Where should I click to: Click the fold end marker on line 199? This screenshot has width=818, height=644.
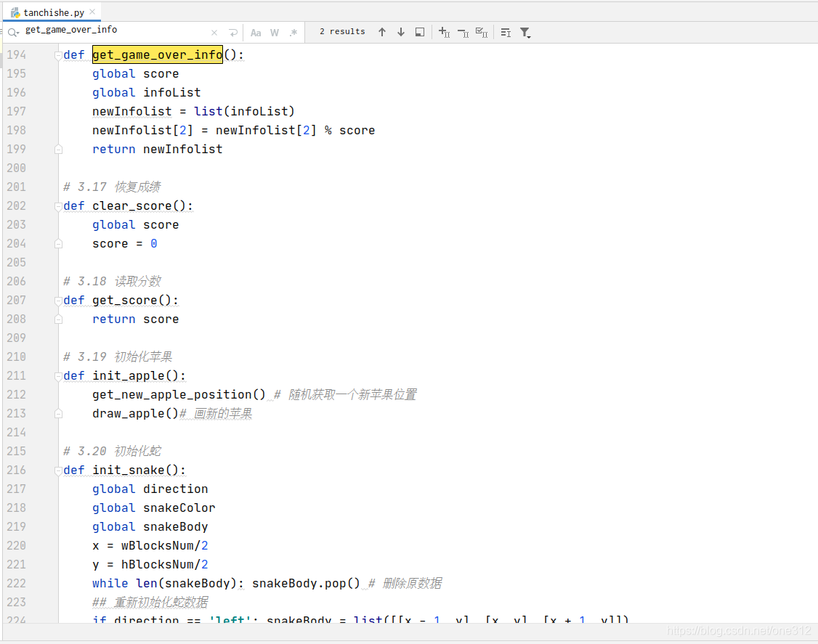tap(58, 150)
